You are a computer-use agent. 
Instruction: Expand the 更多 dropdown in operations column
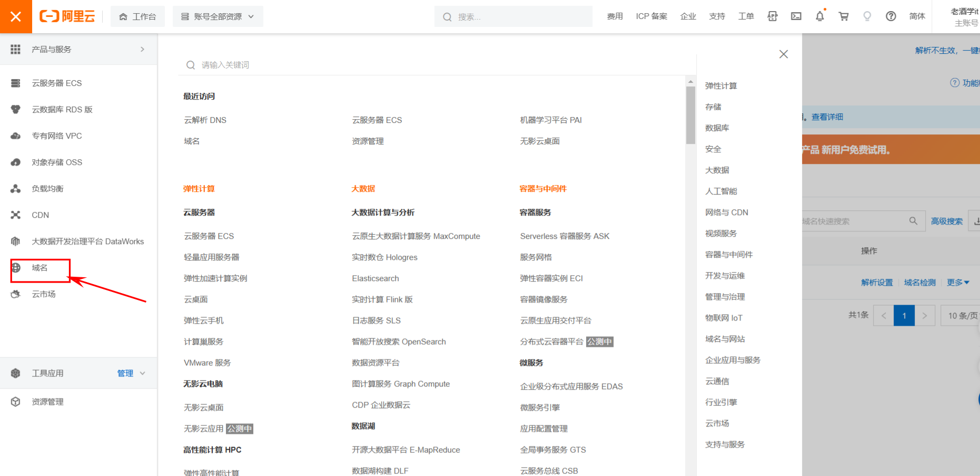click(958, 283)
